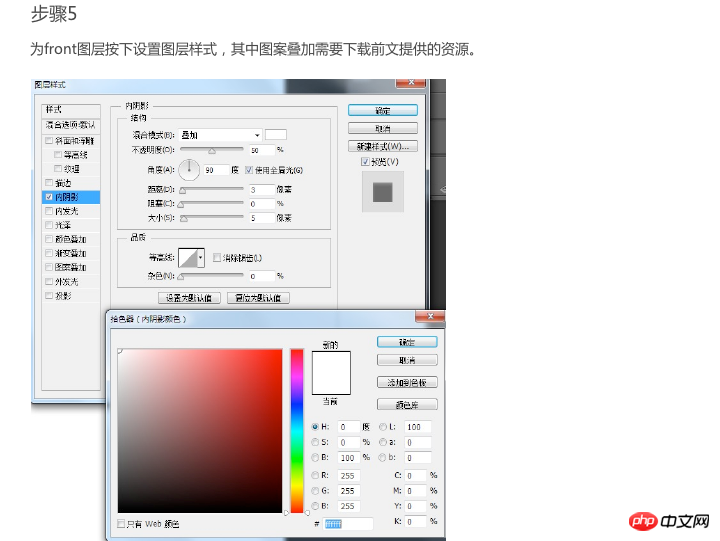The width and height of the screenshot is (720, 541).
Task: Click the noise (杂色) value field
Action: [262, 276]
